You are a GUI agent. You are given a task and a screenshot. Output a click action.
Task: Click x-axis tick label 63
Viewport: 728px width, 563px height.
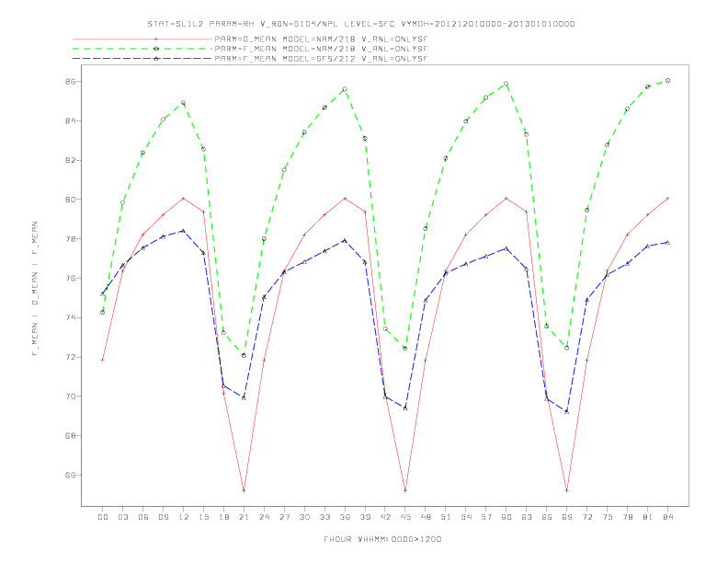click(527, 517)
